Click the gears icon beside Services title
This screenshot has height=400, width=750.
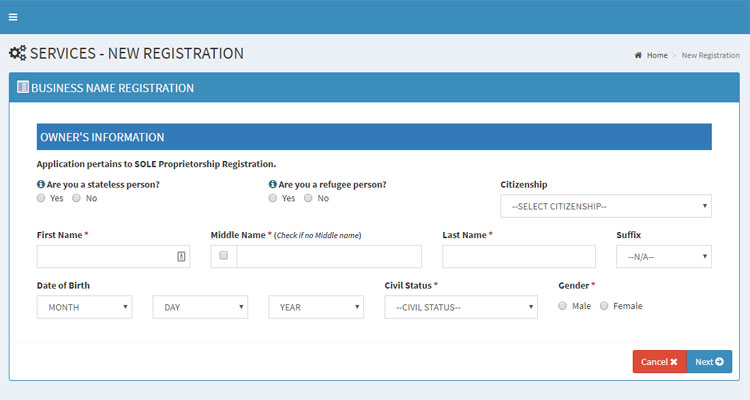click(18, 53)
